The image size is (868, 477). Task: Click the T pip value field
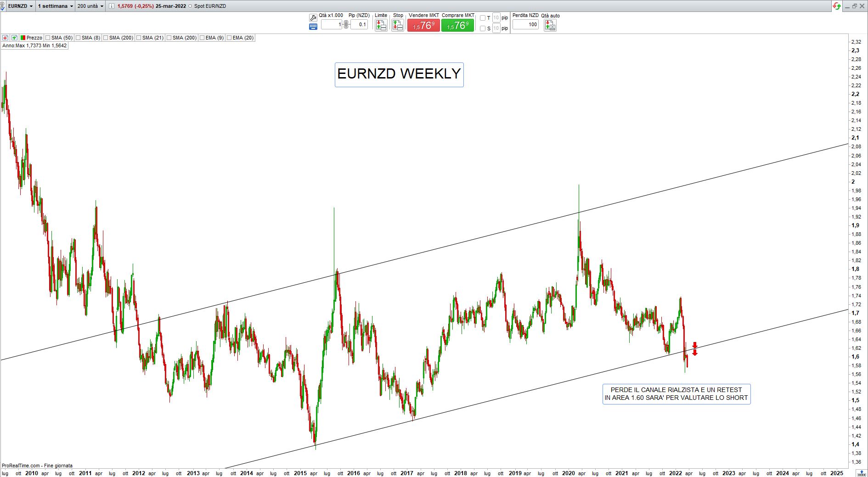coord(496,18)
